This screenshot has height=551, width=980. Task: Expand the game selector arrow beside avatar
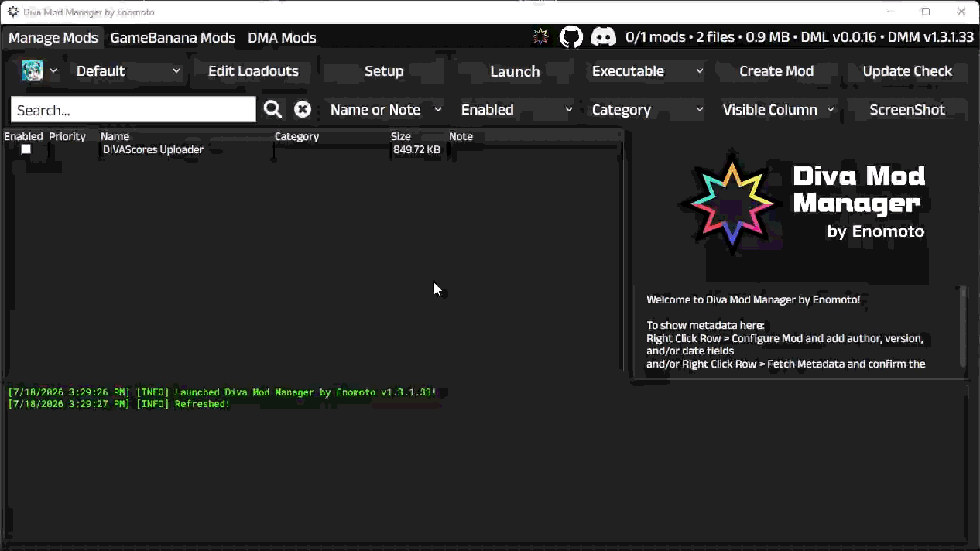tap(53, 71)
